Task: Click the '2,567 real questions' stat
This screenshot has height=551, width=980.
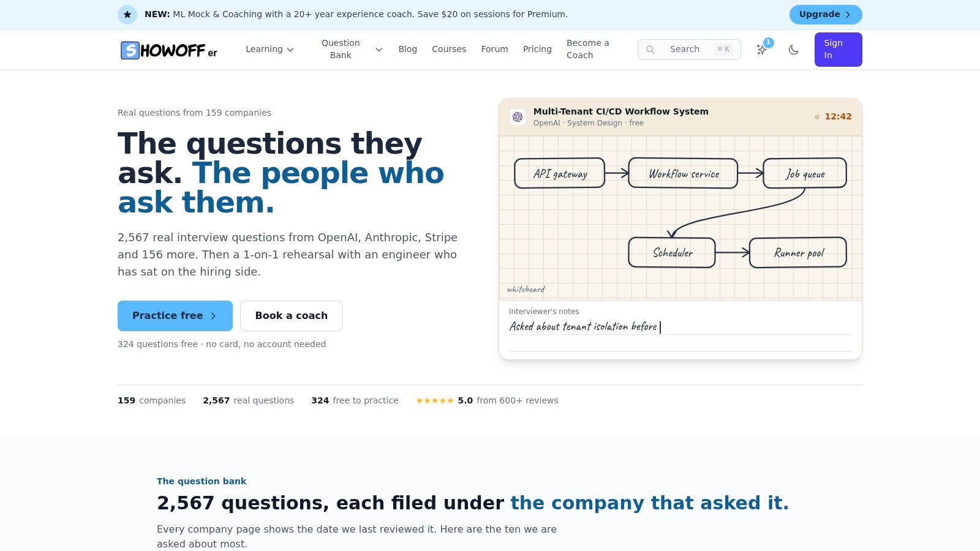Action: [249, 400]
